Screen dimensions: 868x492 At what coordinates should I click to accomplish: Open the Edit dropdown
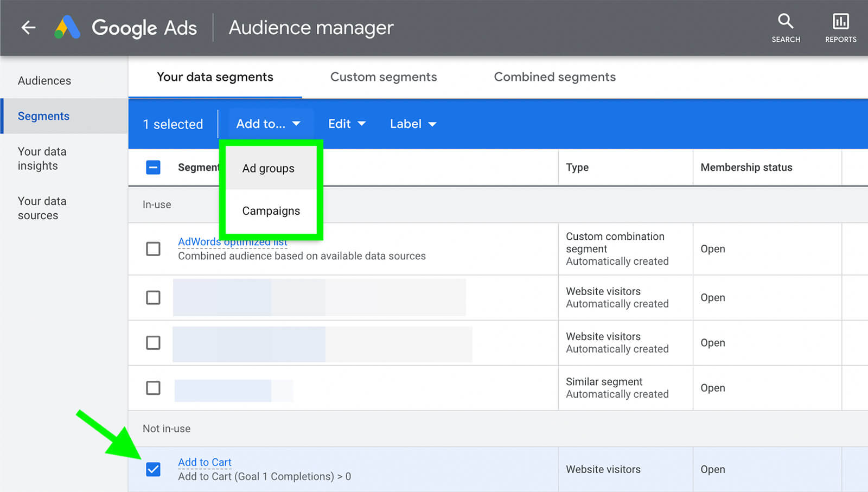click(x=347, y=124)
